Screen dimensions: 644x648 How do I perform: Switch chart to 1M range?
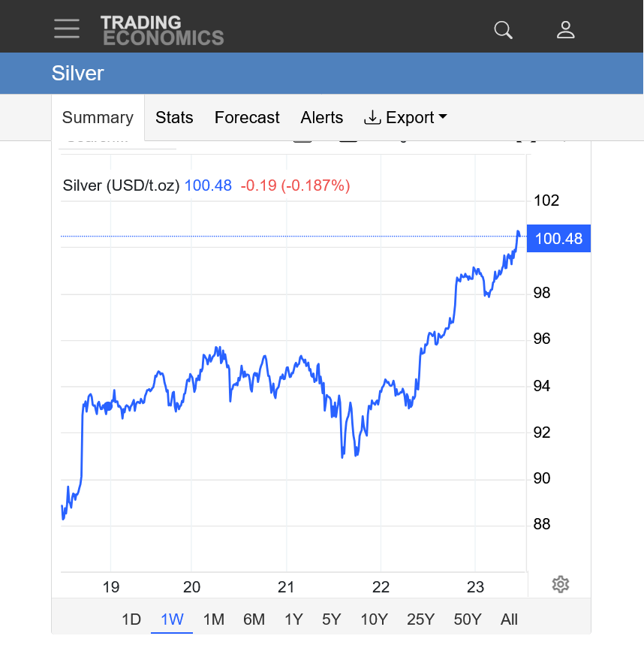coord(214,619)
